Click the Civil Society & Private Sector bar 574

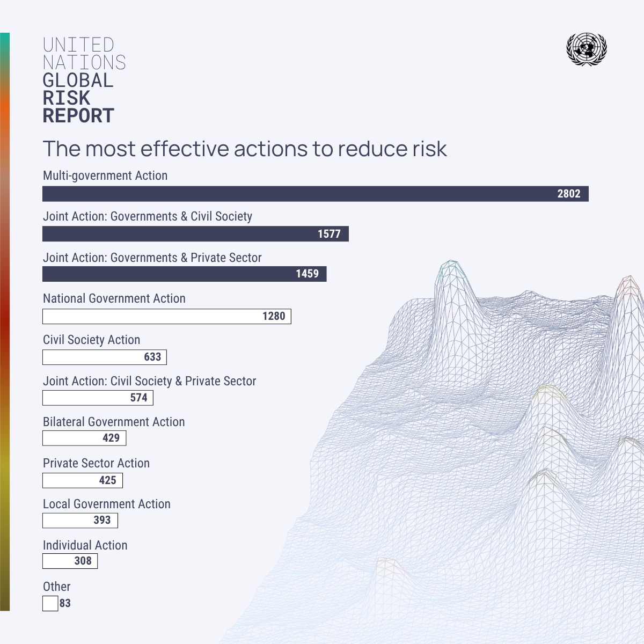[98, 398]
